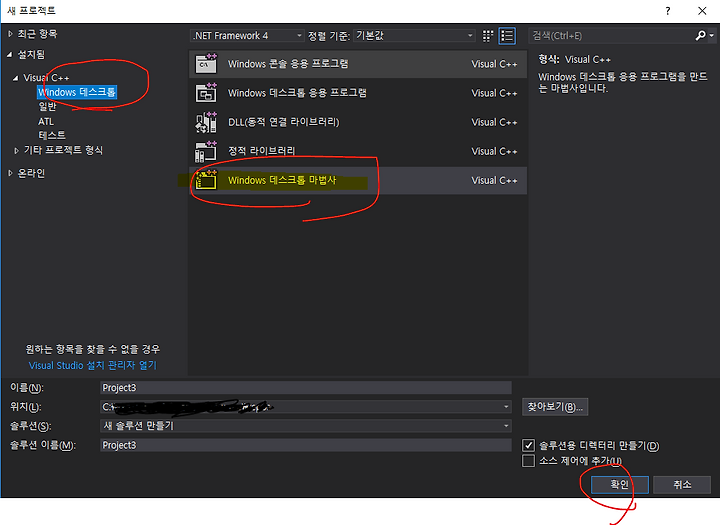Open the .NET Framework 4 dropdown
Viewport: 720px width, 525px height.
pyautogui.click(x=247, y=35)
